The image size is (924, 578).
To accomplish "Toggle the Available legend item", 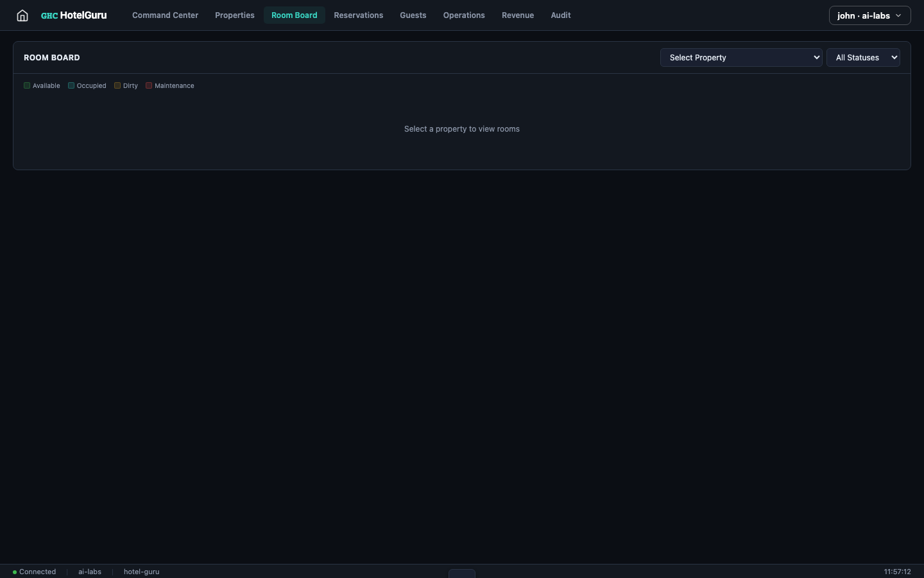I will pos(42,85).
